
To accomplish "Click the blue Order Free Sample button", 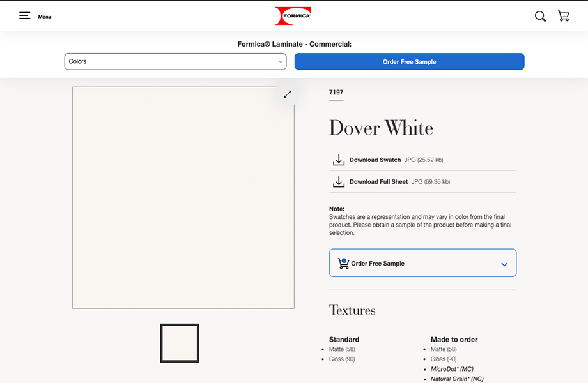I will [410, 61].
